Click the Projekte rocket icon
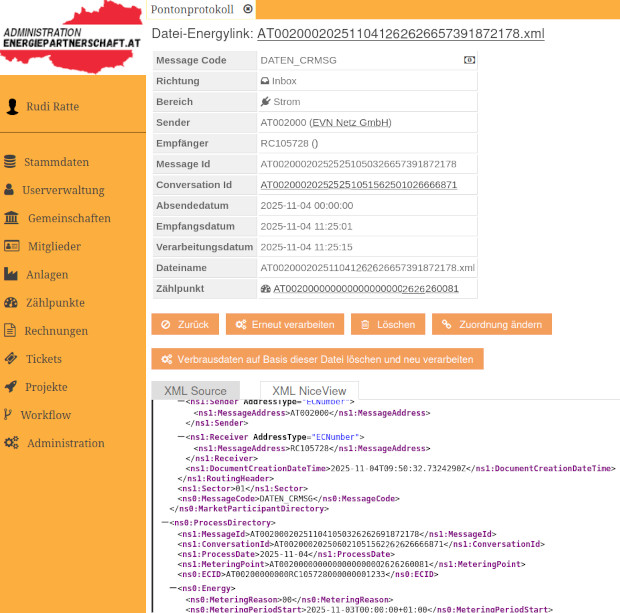 tap(10, 387)
